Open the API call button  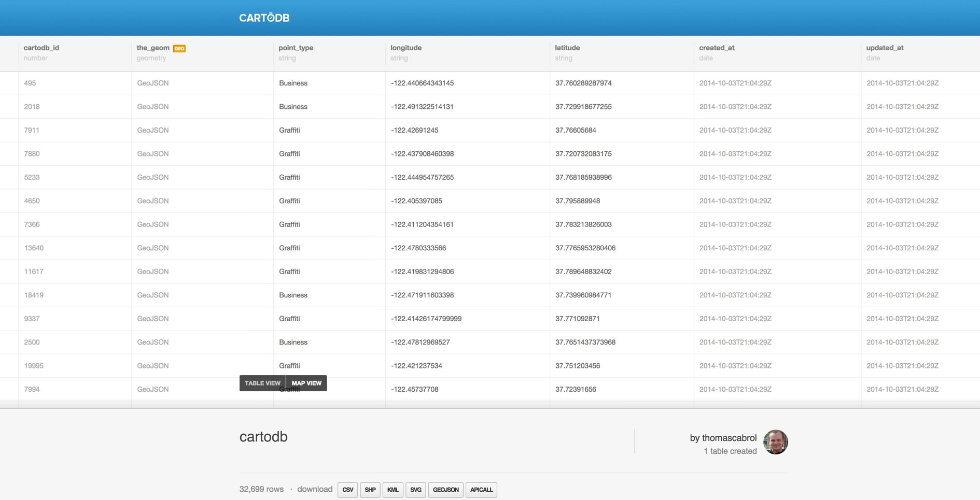(x=481, y=490)
